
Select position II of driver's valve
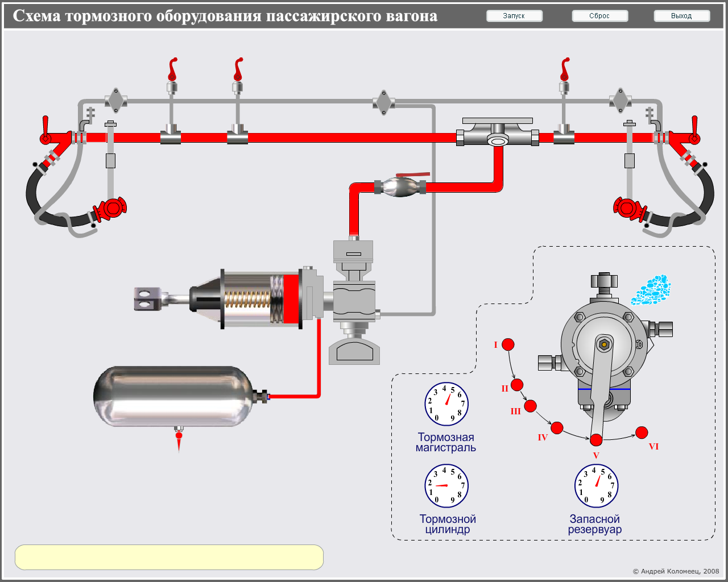pos(517,385)
